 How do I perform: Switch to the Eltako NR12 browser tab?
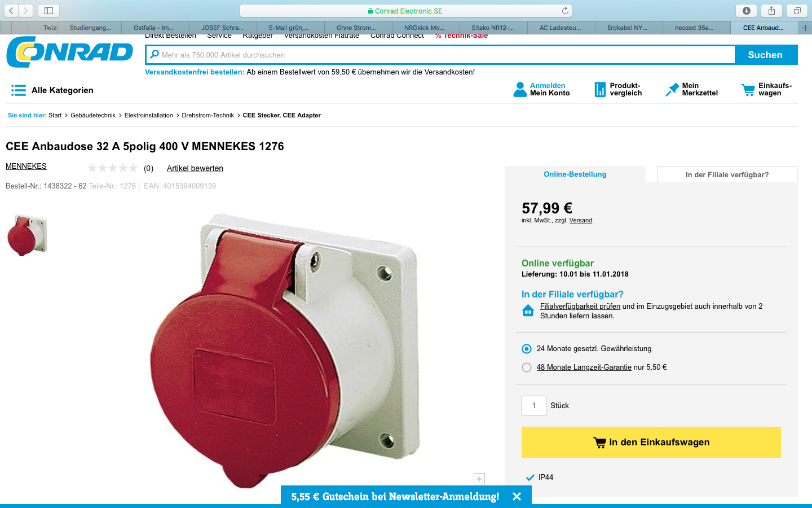coord(493,28)
